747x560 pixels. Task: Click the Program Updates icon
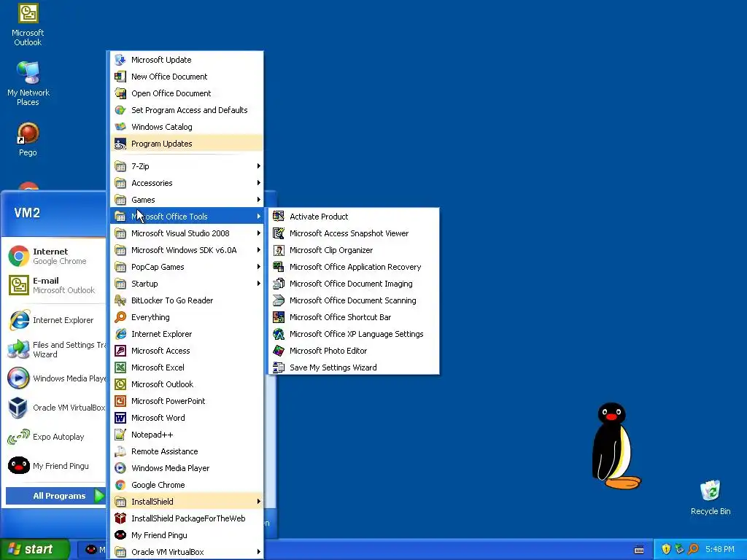tap(120, 144)
